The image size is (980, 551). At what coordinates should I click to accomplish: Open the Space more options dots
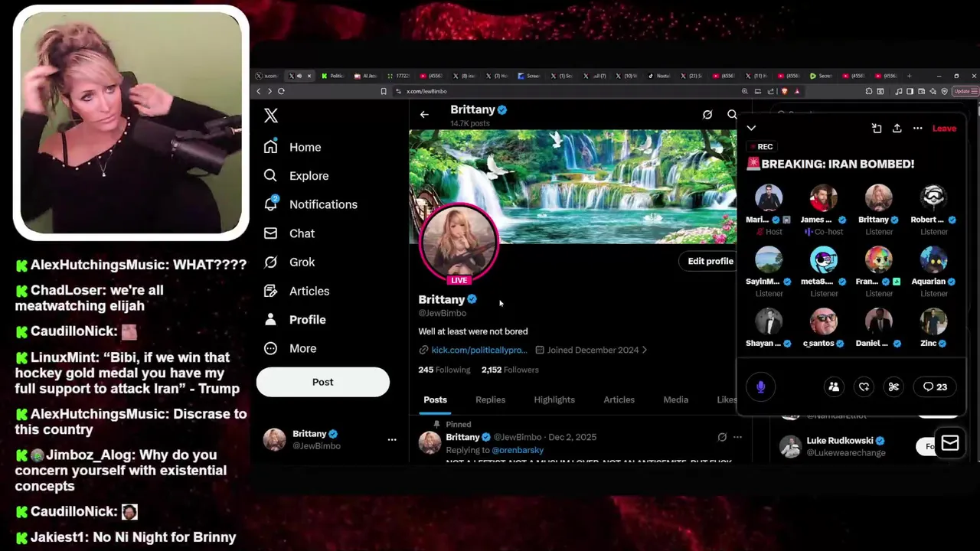[x=918, y=129]
